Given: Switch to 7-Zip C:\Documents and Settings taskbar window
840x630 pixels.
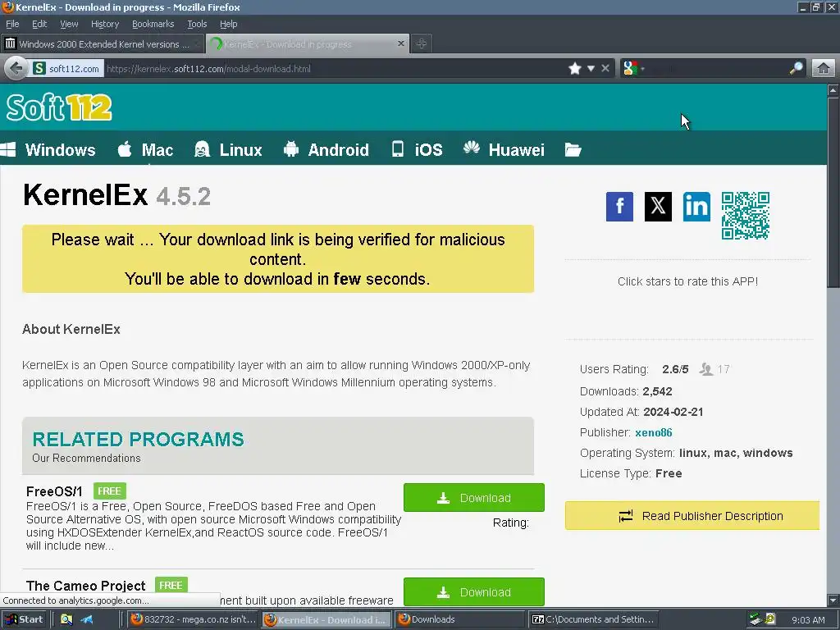Looking at the screenshot, I should [593, 619].
